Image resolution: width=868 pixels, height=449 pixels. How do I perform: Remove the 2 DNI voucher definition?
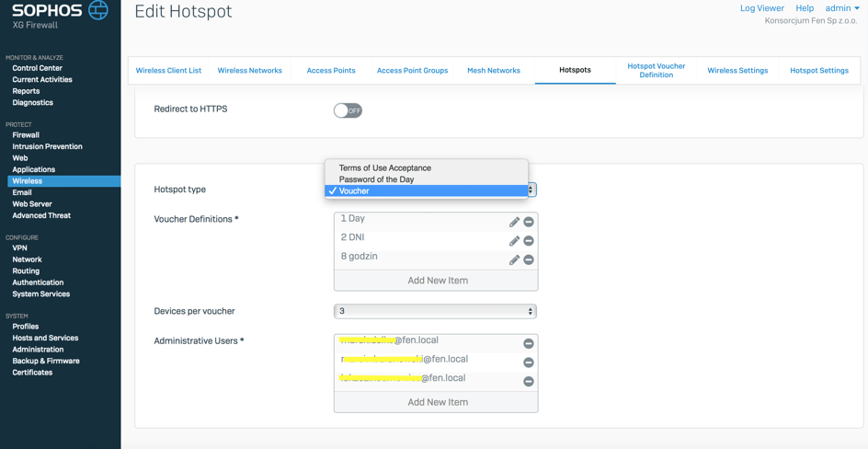[x=529, y=241]
